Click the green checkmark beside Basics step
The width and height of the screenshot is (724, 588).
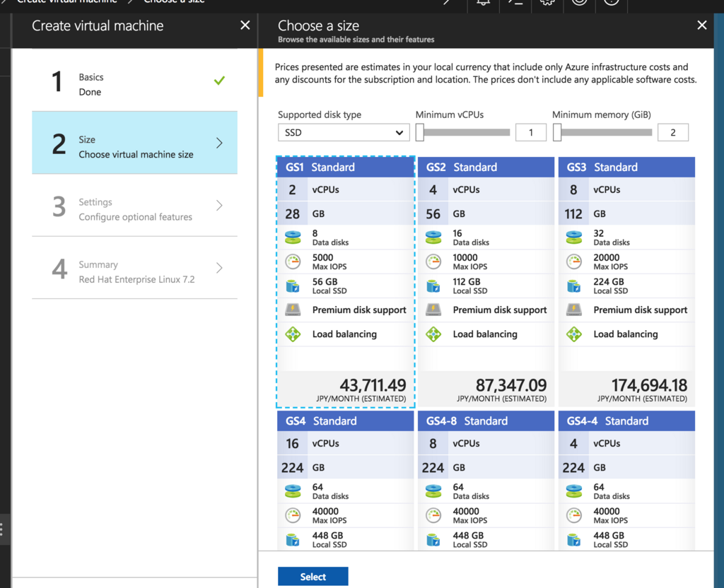[219, 81]
